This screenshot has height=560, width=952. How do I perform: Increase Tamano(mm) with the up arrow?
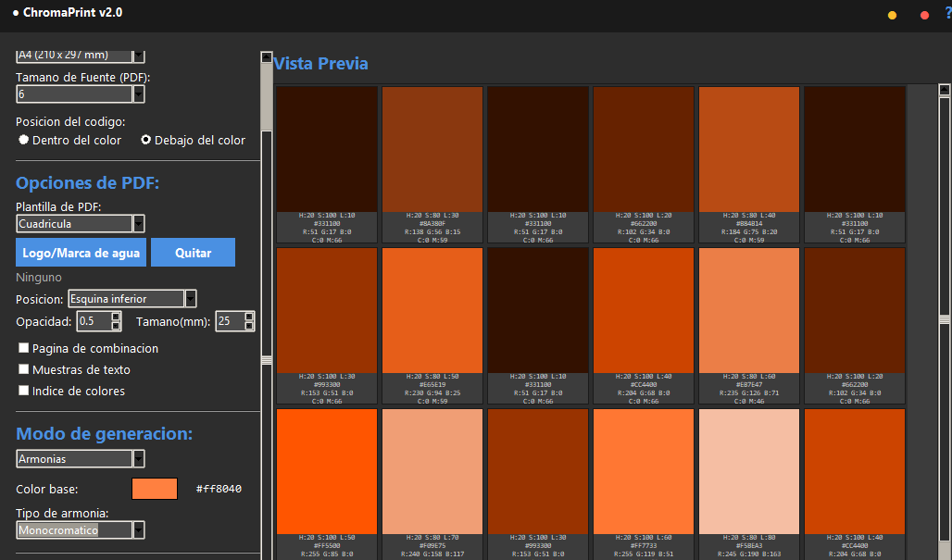pos(249,317)
